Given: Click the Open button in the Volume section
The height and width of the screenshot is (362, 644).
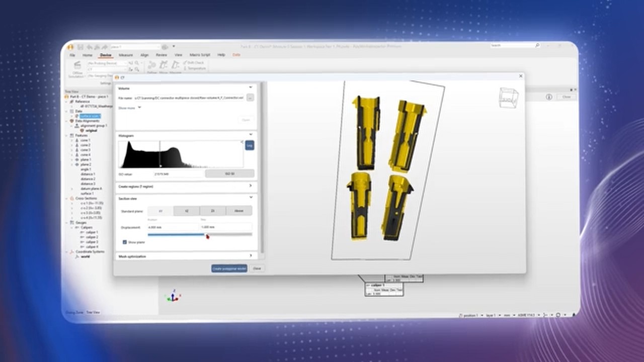Looking at the screenshot, I should pyautogui.click(x=246, y=120).
